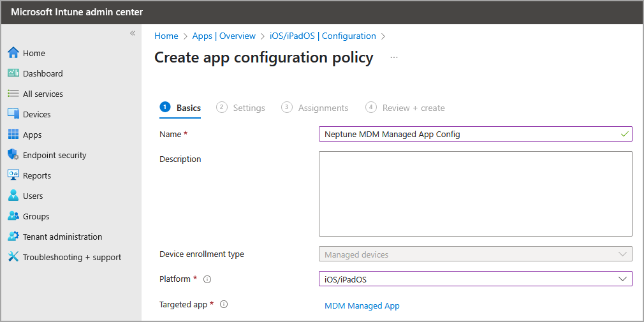
Task: Click the Device enrollment type label
Action: click(201, 254)
